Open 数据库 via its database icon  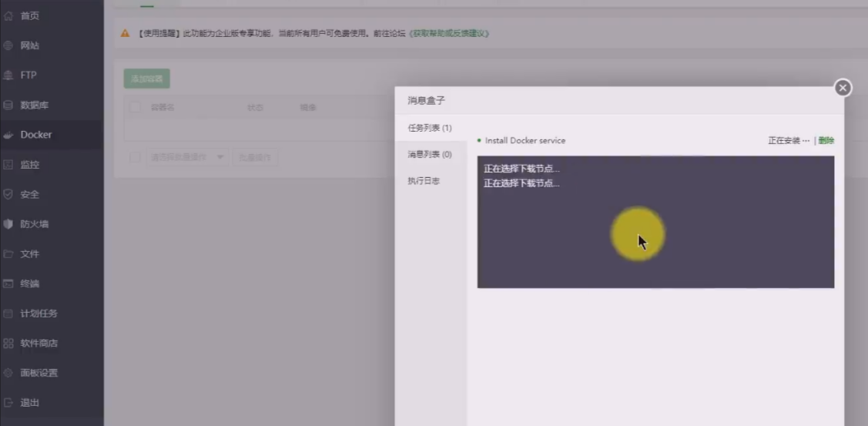pos(8,105)
